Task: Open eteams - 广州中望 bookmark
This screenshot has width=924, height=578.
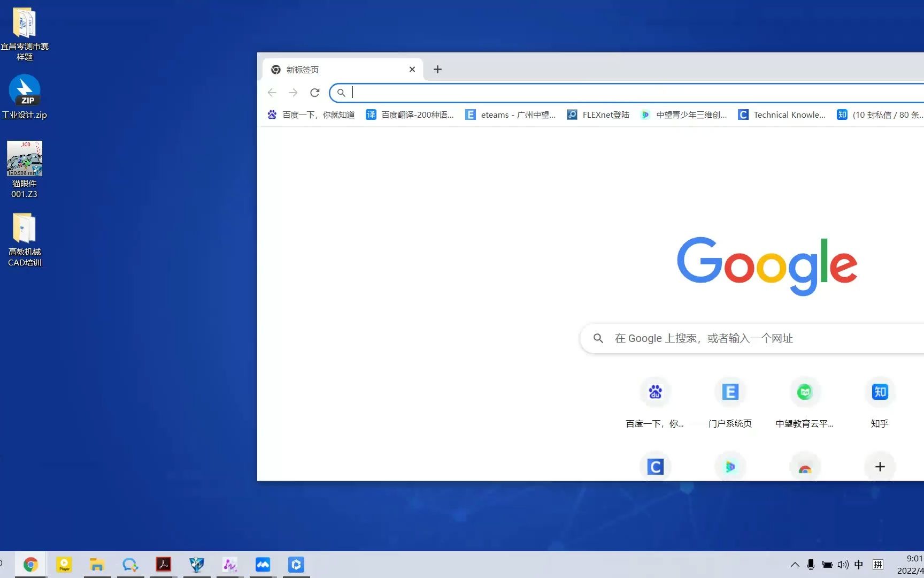Action: [x=511, y=115]
